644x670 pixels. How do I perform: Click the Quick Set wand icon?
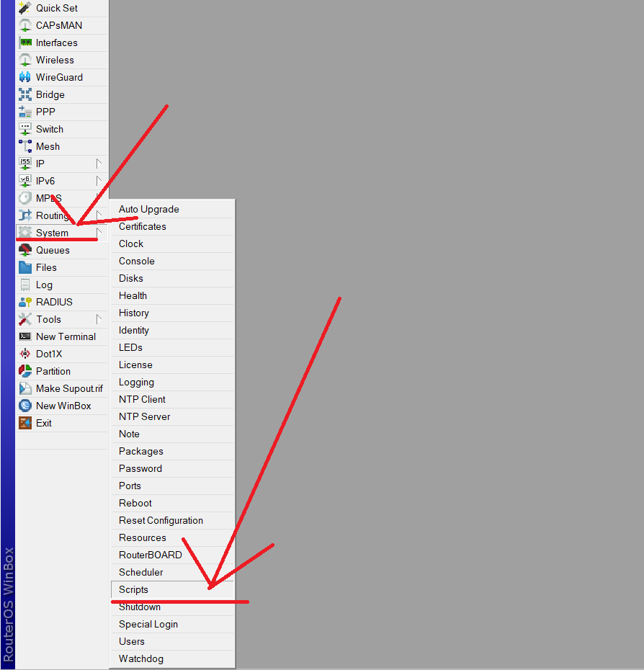click(25, 8)
